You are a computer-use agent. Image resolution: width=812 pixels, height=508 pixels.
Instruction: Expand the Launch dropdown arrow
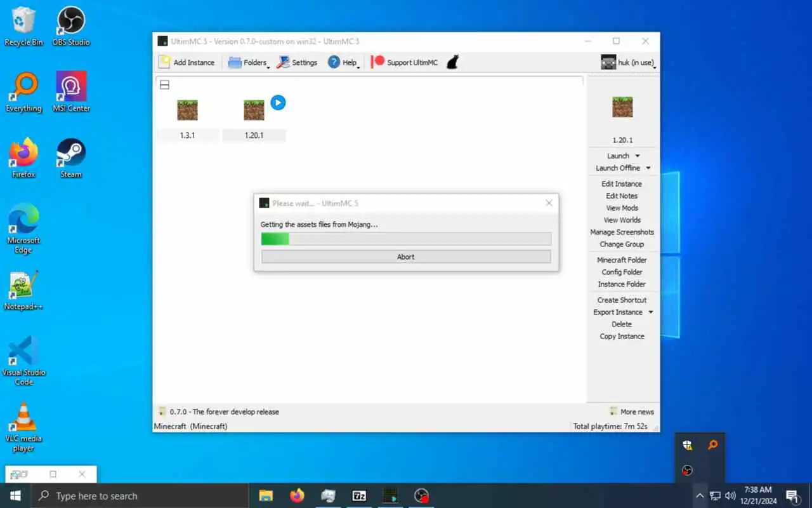[x=638, y=156]
